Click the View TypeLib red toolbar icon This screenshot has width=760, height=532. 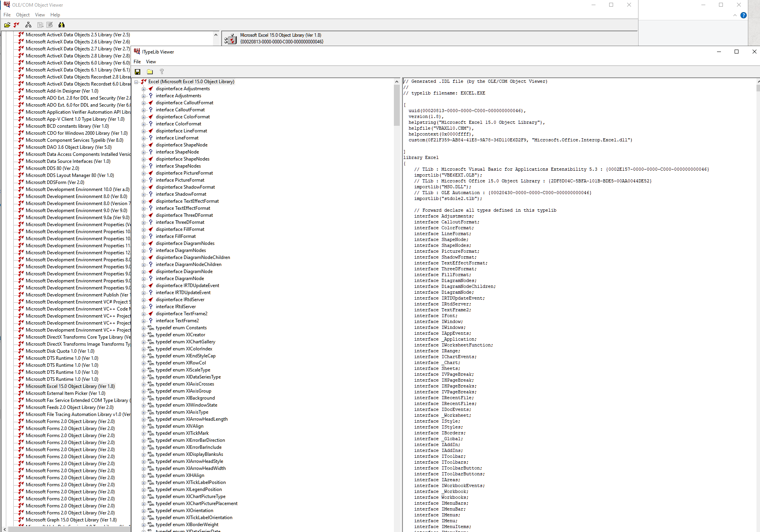[16, 25]
